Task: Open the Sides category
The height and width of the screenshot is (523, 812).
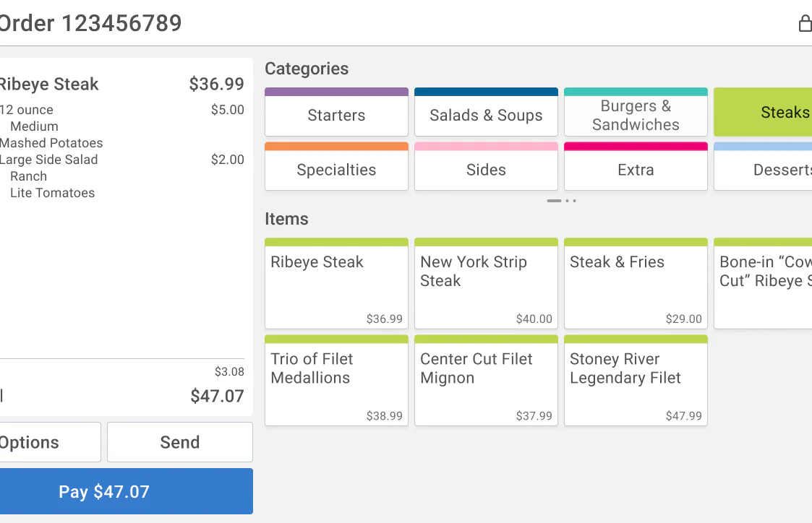Action: point(487,166)
